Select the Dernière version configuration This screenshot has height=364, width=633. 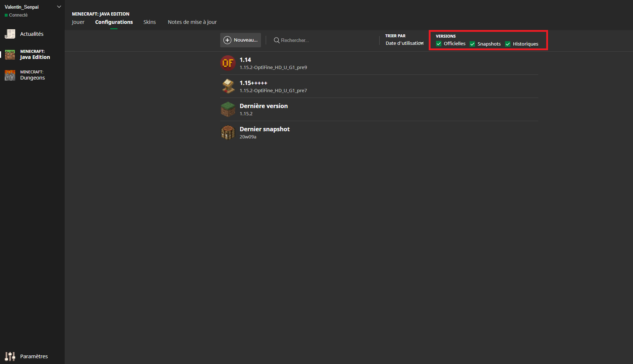379,110
